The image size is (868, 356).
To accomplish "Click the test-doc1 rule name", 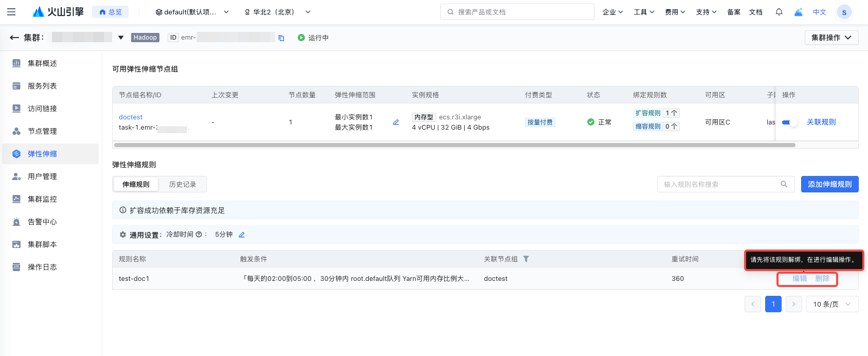I will coord(134,279).
